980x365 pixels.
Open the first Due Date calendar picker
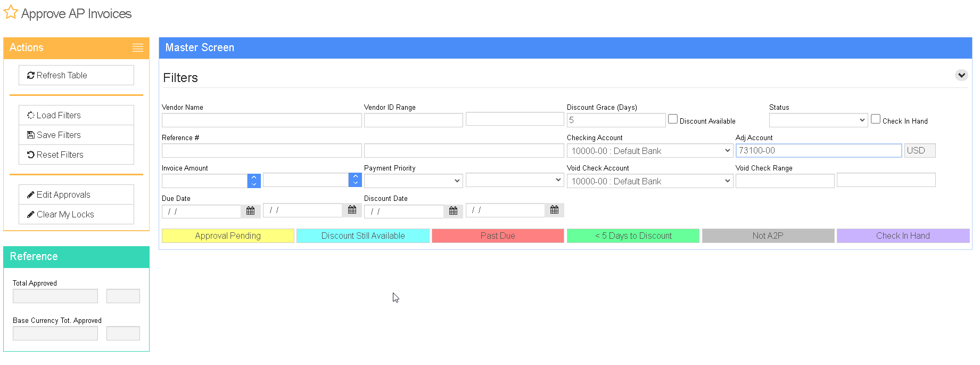click(x=250, y=211)
